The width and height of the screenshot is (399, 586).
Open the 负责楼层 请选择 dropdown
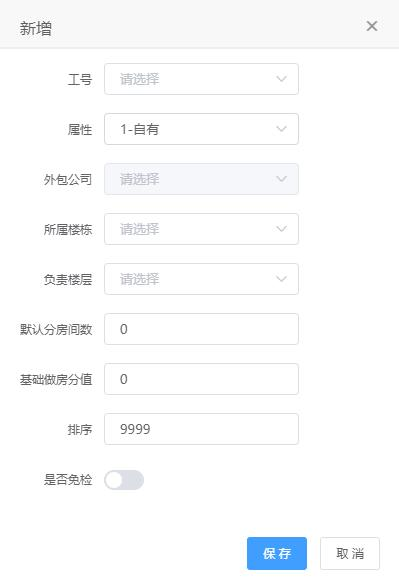[201, 279]
